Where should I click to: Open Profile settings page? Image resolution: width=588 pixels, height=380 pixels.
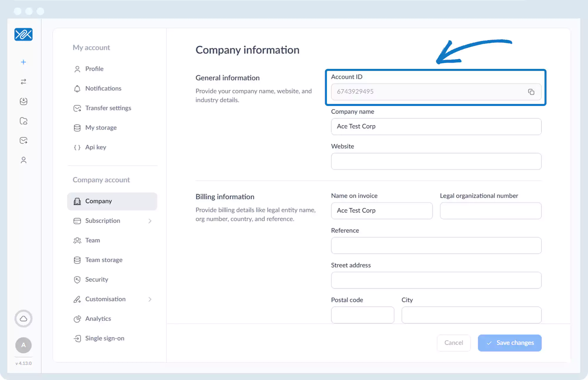94,69
